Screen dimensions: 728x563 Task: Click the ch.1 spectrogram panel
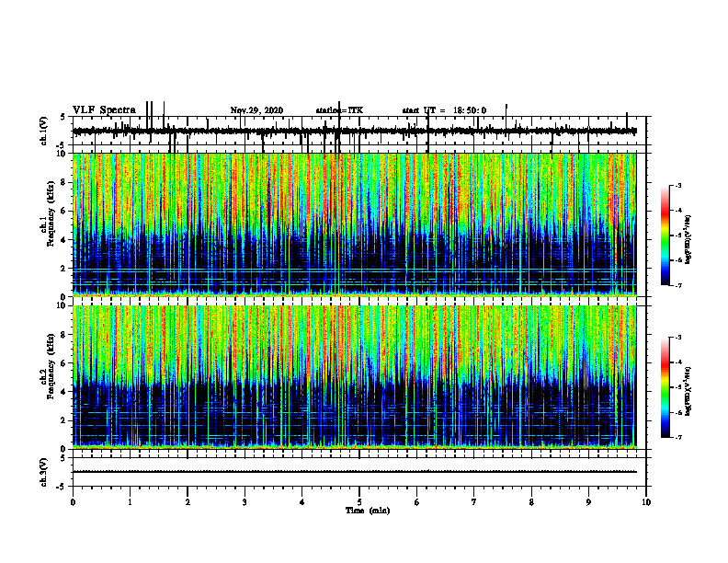[354, 224]
